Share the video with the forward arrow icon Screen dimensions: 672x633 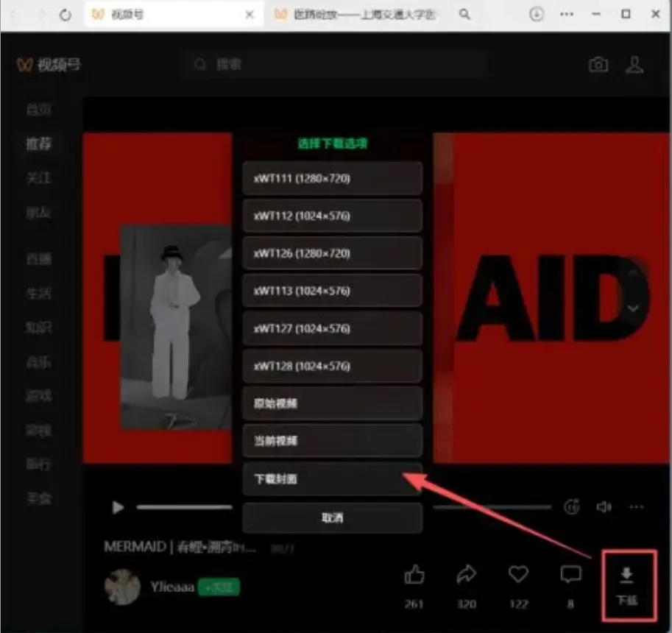click(467, 574)
